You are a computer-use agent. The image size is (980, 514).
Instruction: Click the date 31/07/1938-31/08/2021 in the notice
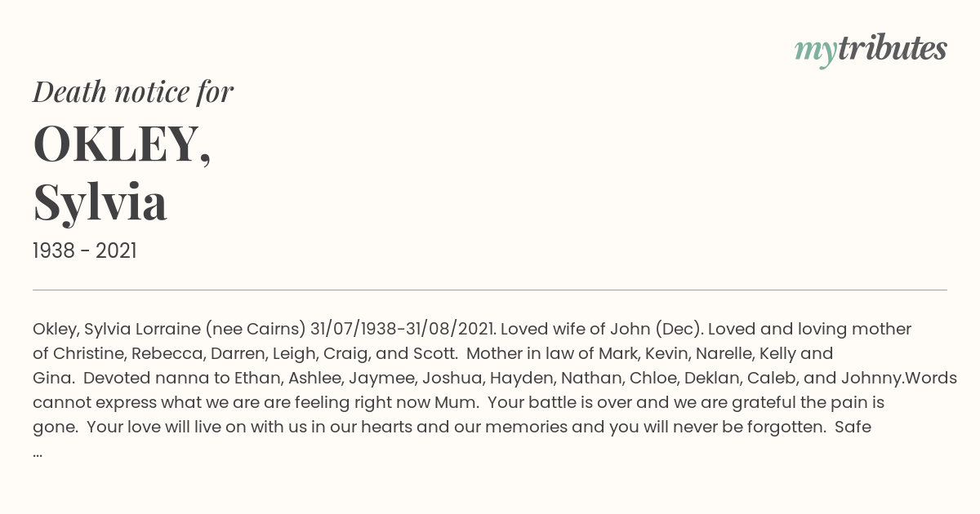click(403, 329)
